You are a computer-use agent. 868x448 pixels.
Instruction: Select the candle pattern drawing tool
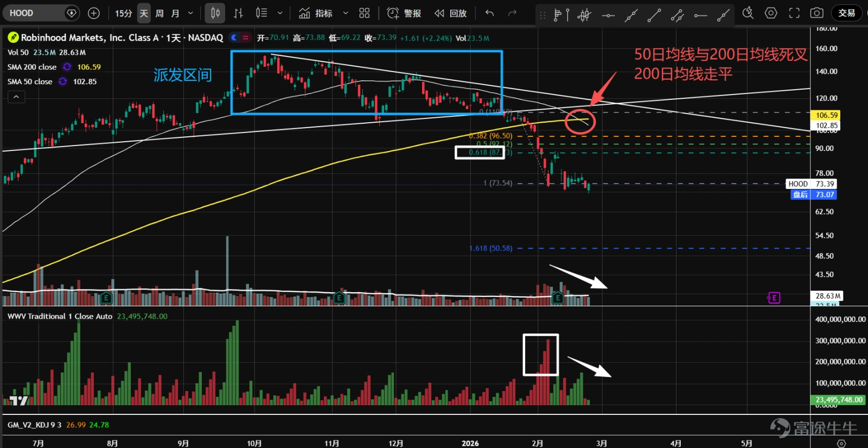tap(584, 15)
